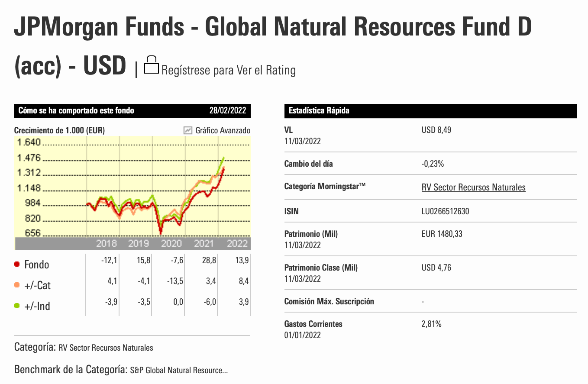Click the 2018 year label on chart axis

coord(107,244)
